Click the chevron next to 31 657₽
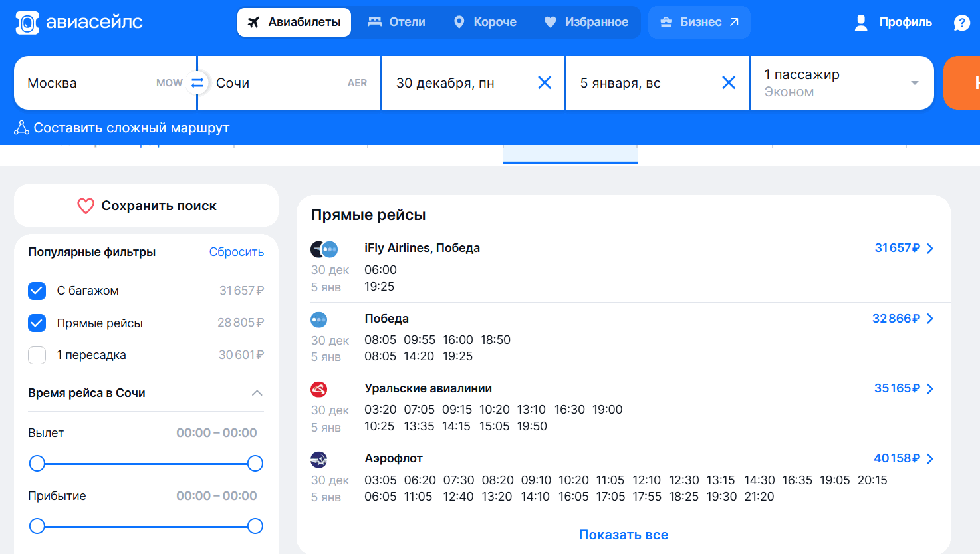 (x=930, y=249)
